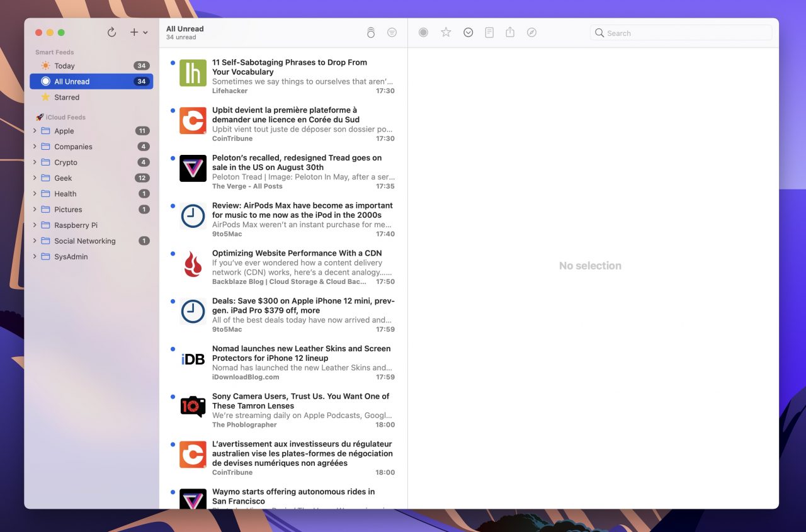Viewport: 806px width, 532px height.
Task: Expand the Geek folder chevron
Action: [x=35, y=178]
